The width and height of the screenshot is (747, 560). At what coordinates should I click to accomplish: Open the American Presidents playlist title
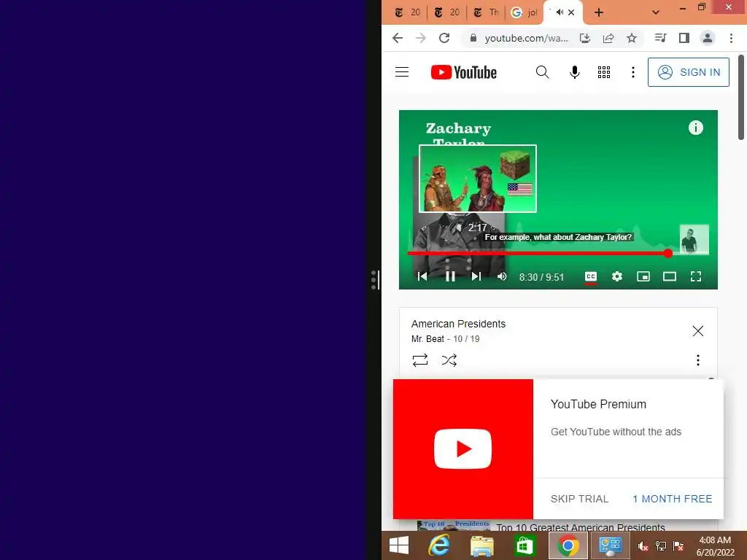pos(458,324)
